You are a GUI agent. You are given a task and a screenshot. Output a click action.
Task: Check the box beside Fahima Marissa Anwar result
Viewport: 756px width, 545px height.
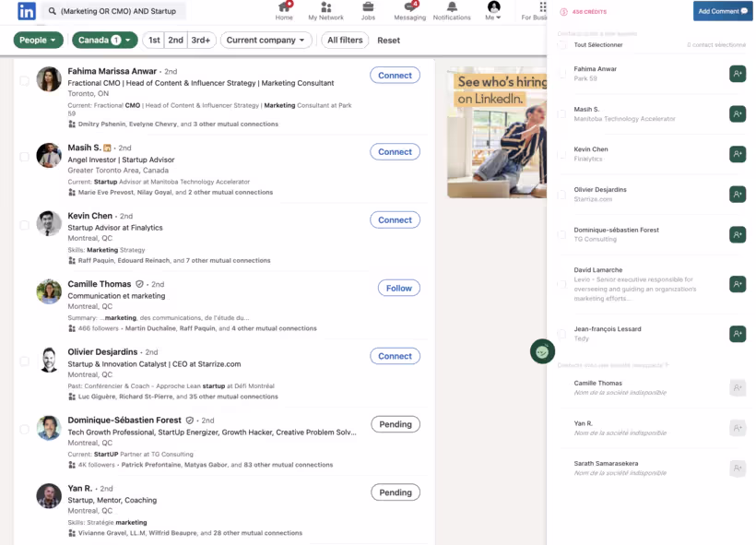tap(24, 80)
